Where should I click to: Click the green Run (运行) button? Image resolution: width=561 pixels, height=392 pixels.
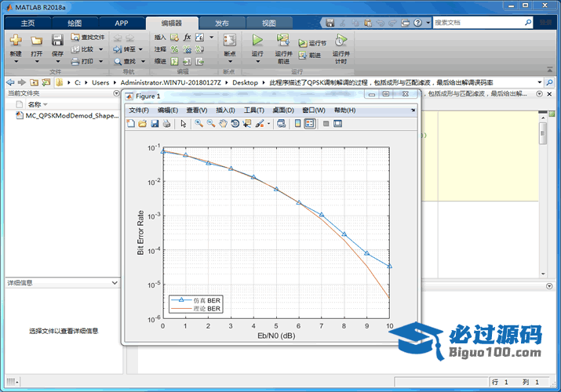257,40
